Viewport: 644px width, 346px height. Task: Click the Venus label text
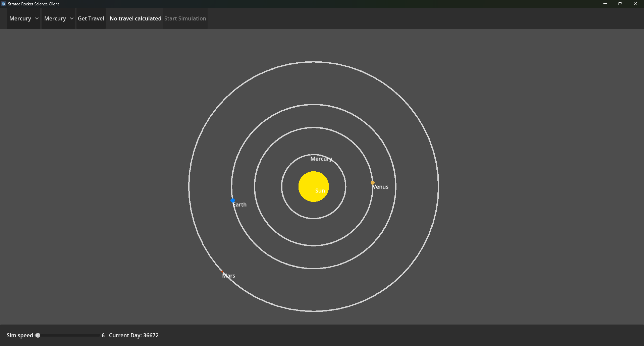[380, 187]
